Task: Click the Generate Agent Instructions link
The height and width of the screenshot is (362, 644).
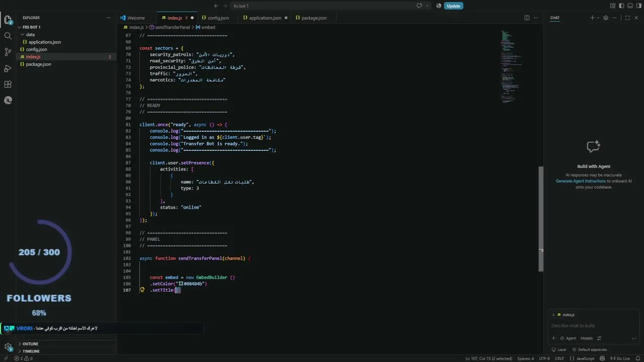Action: [581, 181]
